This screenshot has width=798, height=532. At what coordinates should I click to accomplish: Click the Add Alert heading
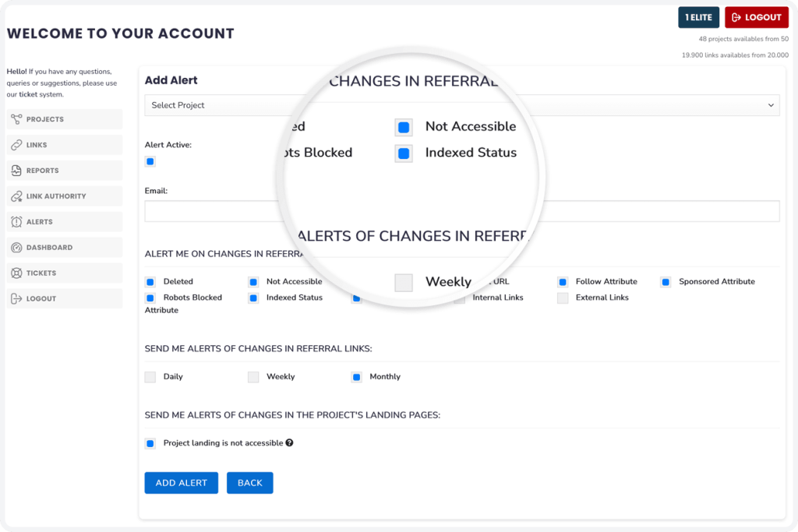171,80
